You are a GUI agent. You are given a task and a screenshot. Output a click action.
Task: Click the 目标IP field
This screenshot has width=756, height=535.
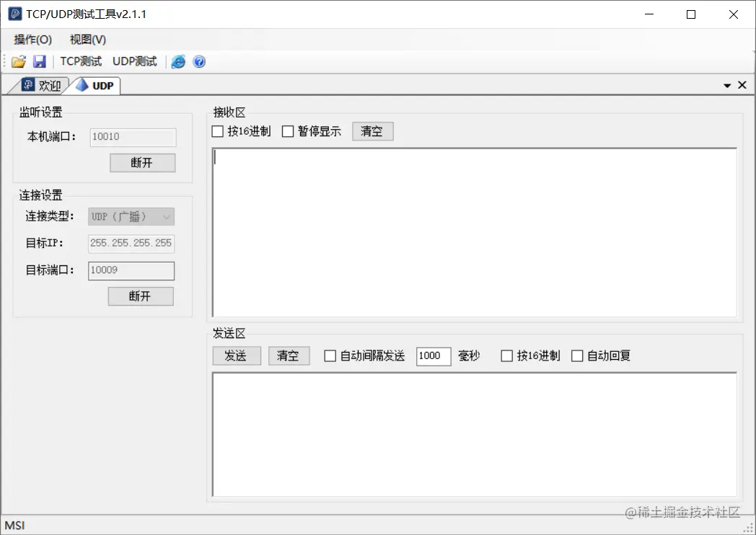131,244
